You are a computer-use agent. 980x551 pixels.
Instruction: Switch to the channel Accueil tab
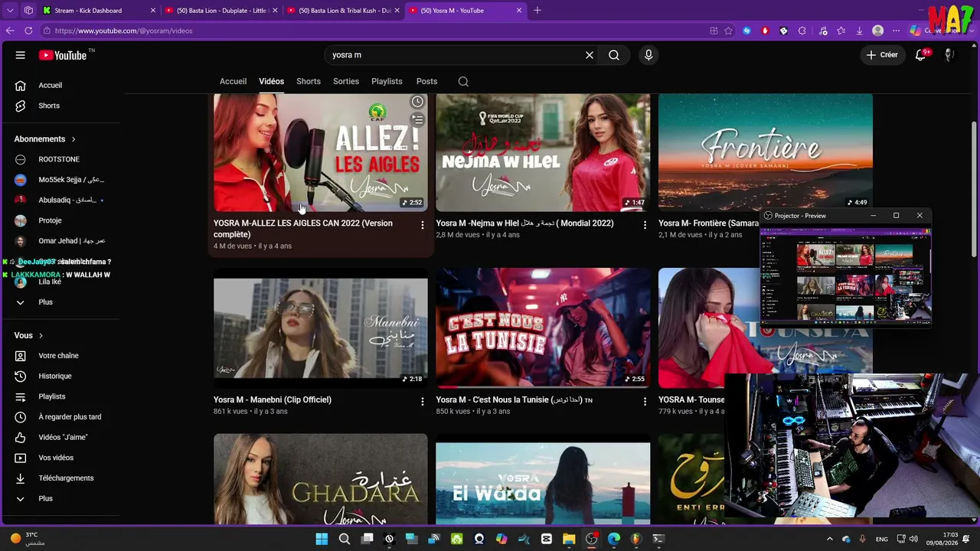[233, 82]
